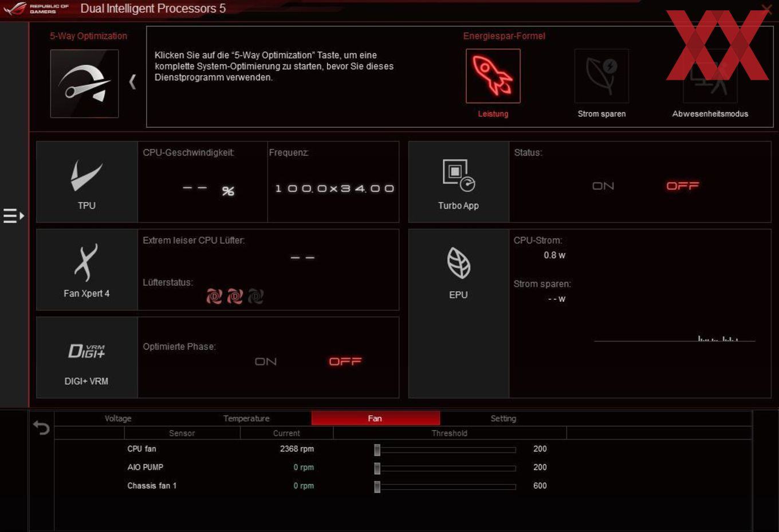Image resolution: width=779 pixels, height=532 pixels.
Task: Click the Current column header
Action: click(286, 434)
